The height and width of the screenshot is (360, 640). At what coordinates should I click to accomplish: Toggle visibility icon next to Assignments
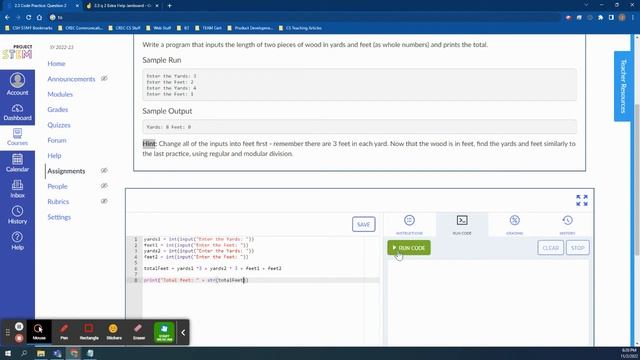[104, 171]
